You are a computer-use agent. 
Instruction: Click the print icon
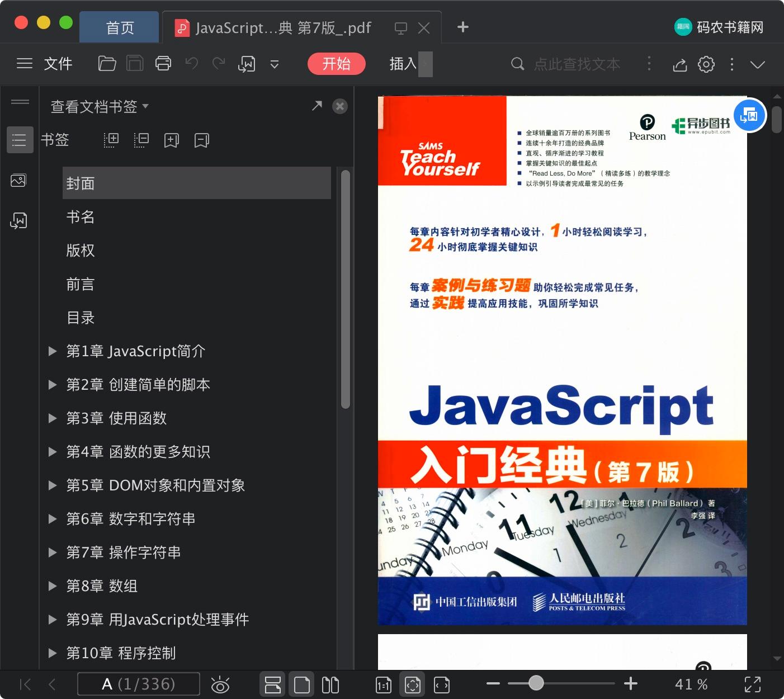163,64
